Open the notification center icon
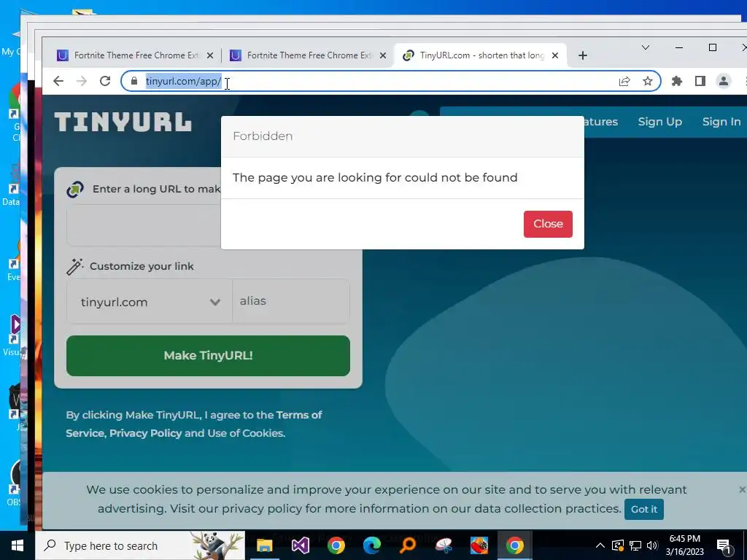The width and height of the screenshot is (747, 560). click(724, 547)
